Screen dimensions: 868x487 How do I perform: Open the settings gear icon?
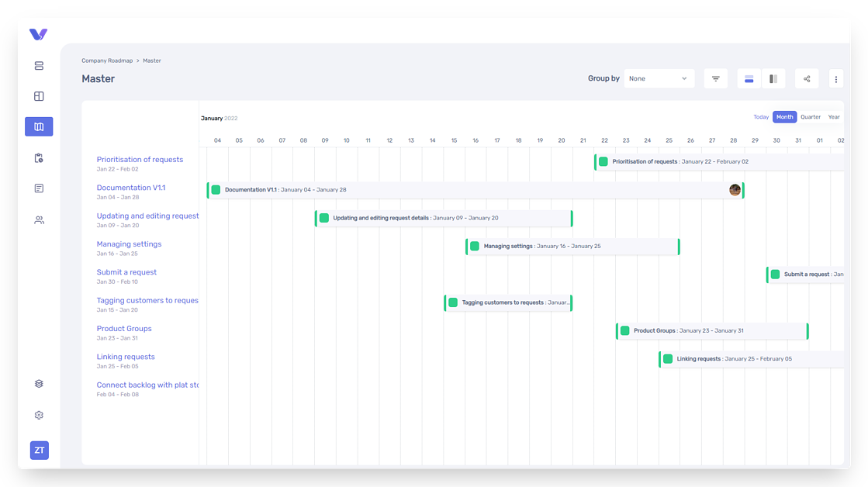pyautogui.click(x=39, y=415)
